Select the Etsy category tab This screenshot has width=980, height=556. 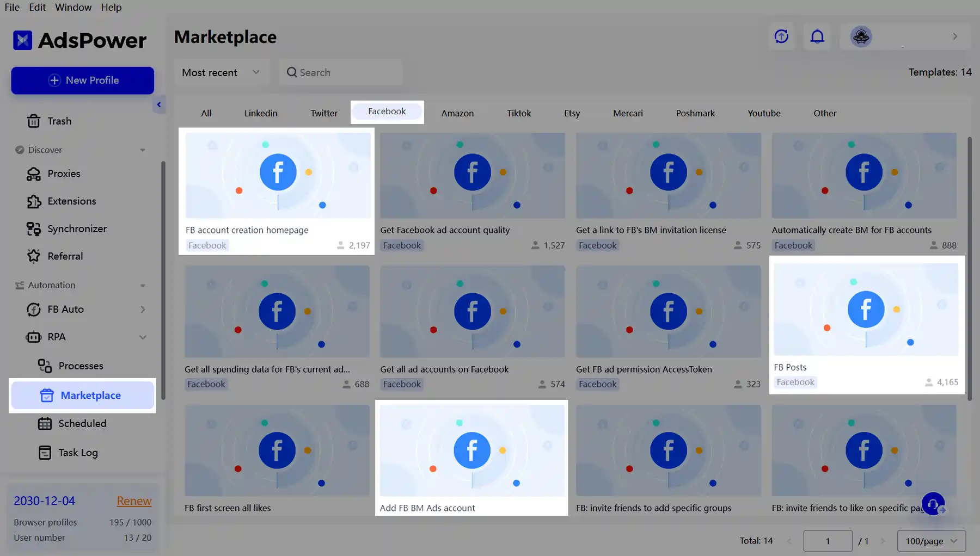[x=572, y=113]
